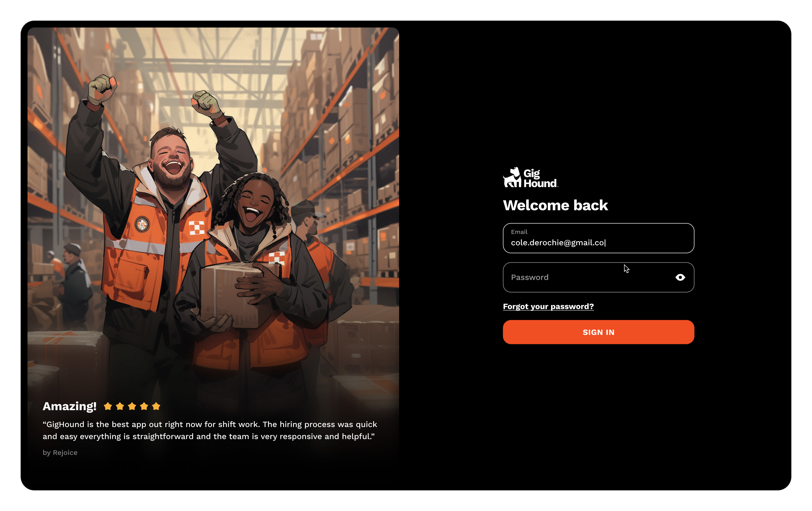Image resolution: width=812 pixels, height=511 pixels.
Task: Click the by Rejoice author label
Action: [x=60, y=453]
